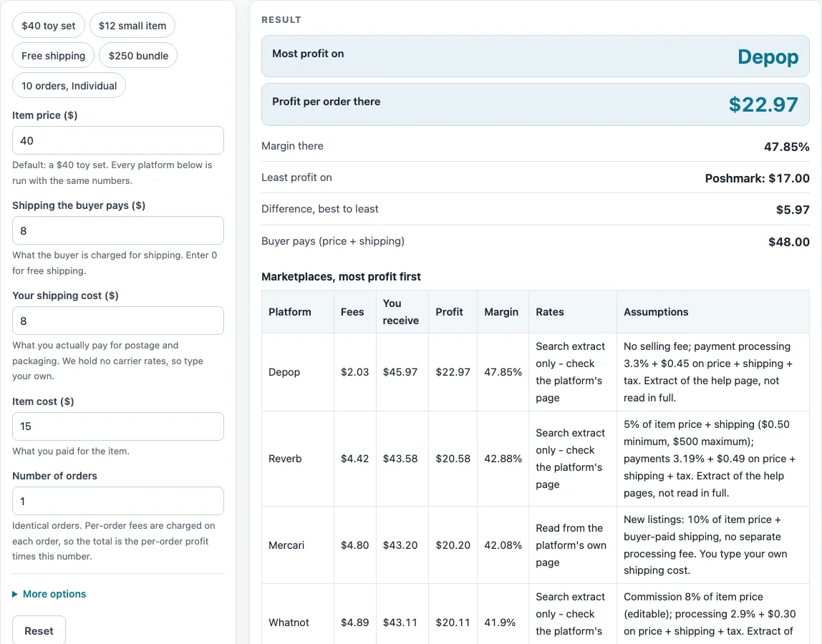This screenshot has height=644, width=822.
Task: Focus the Number of orders field
Action: pos(118,501)
